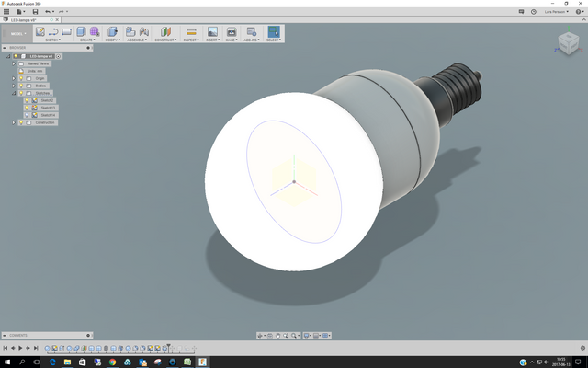Click the Joint icon in Assemble
The height and width of the screenshot is (368, 588).
(144, 31)
